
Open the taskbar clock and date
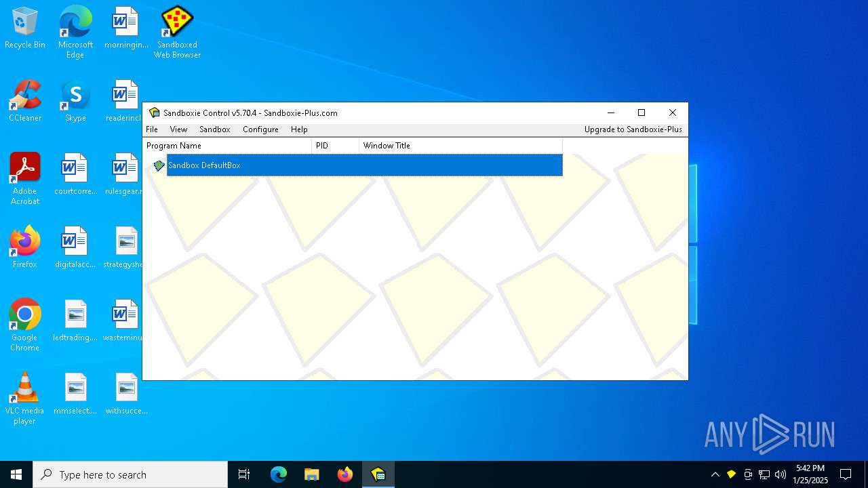tap(810, 474)
